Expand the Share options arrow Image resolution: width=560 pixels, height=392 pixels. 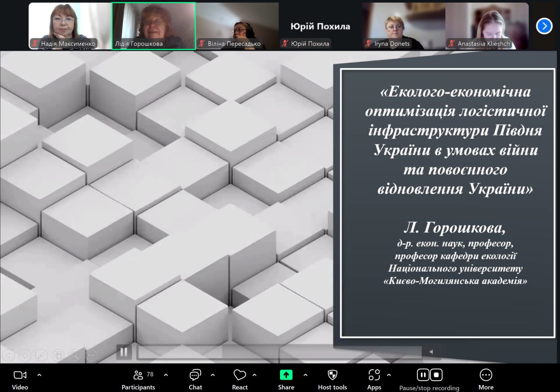click(305, 375)
